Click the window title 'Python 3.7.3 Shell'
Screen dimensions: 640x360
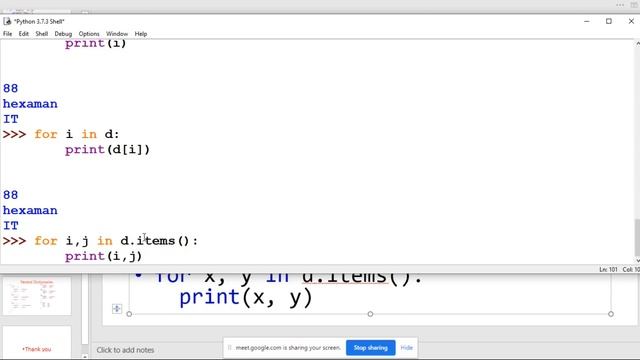pos(39,21)
